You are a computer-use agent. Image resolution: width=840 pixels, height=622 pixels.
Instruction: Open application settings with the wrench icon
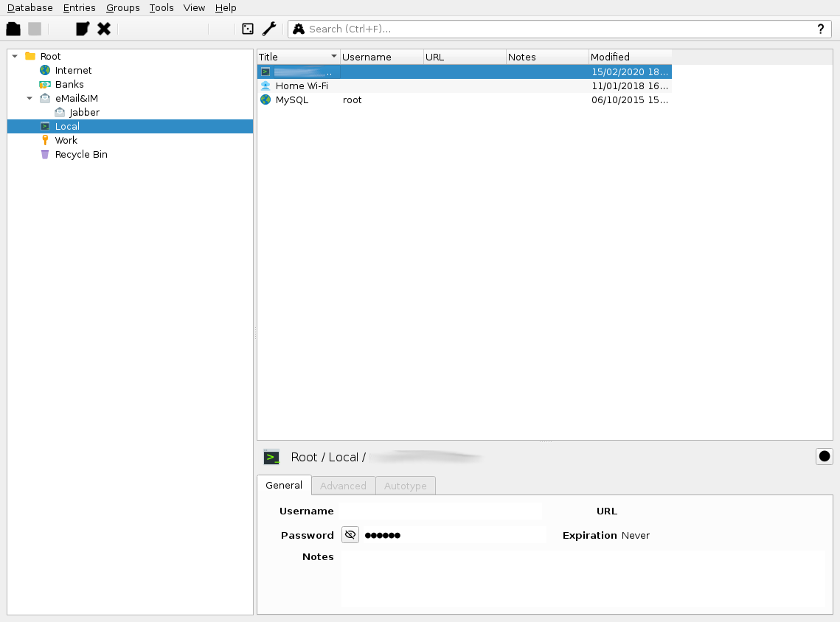coord(269,28)
